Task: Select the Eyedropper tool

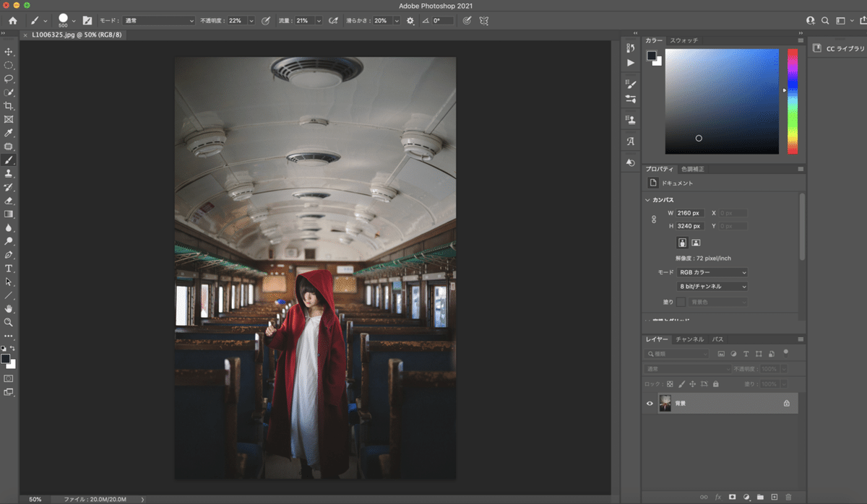Action: click(9, 134)
